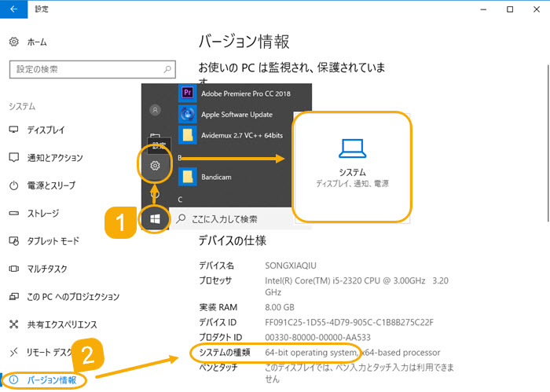Screen dimensions: 550x392
Task: Click the tablet mode icon
Action: (13, 241)
